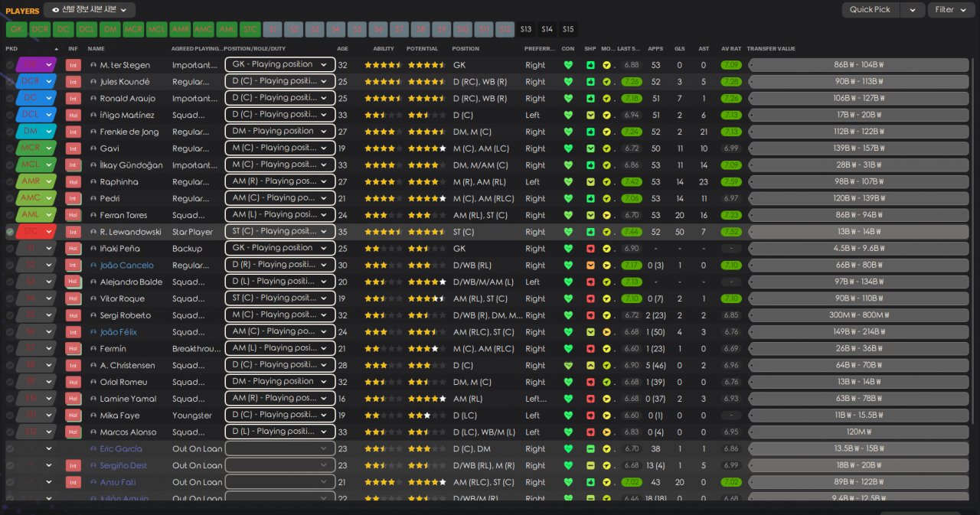Click the Int badge for Sergiño Dest
The width and height of the screenshot is (980, 515).
[x=73, y=465]
